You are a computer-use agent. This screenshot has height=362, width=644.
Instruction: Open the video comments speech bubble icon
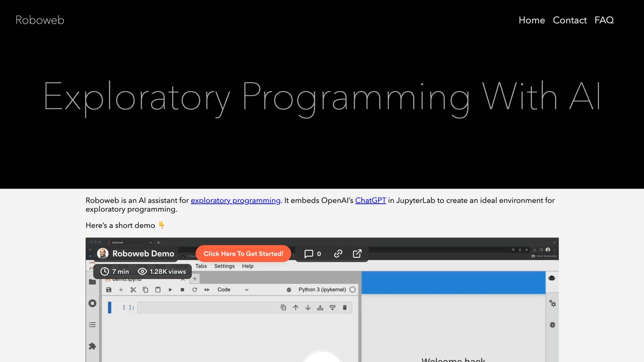(x=309, y=253)
